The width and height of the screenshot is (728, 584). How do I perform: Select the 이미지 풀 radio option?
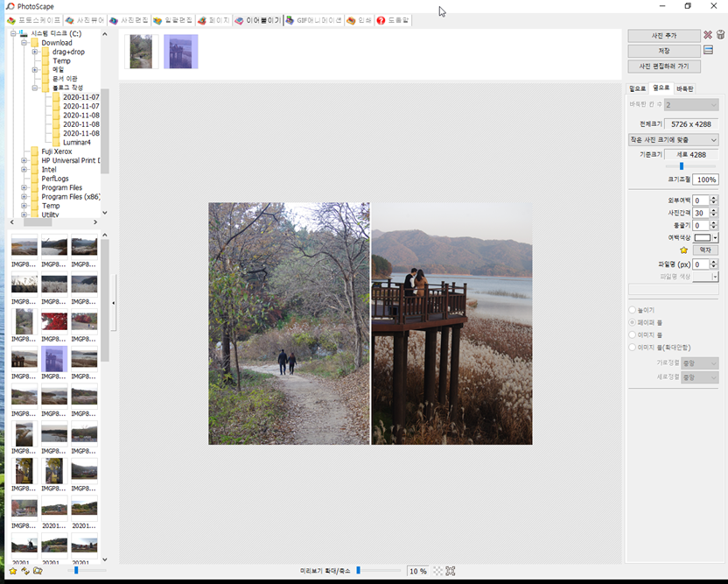(x=633, y=335)
